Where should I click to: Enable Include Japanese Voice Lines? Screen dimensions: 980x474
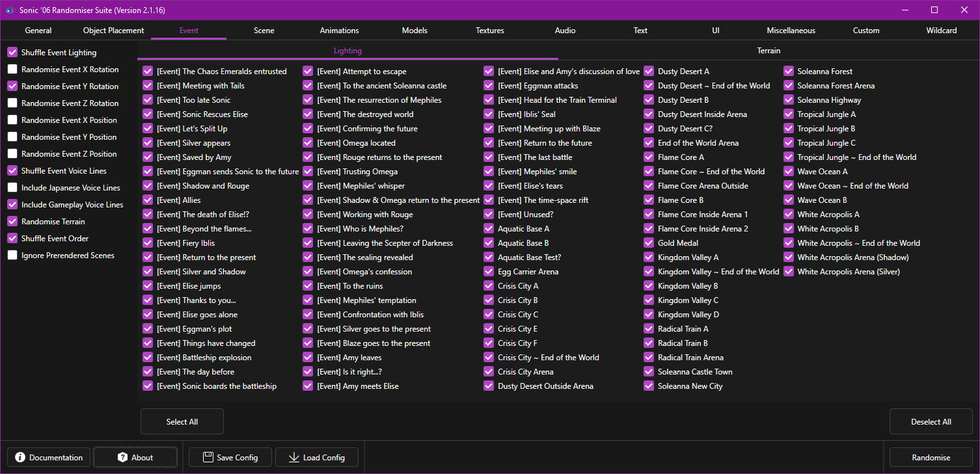pyautogui.click(x=12, y=188)
